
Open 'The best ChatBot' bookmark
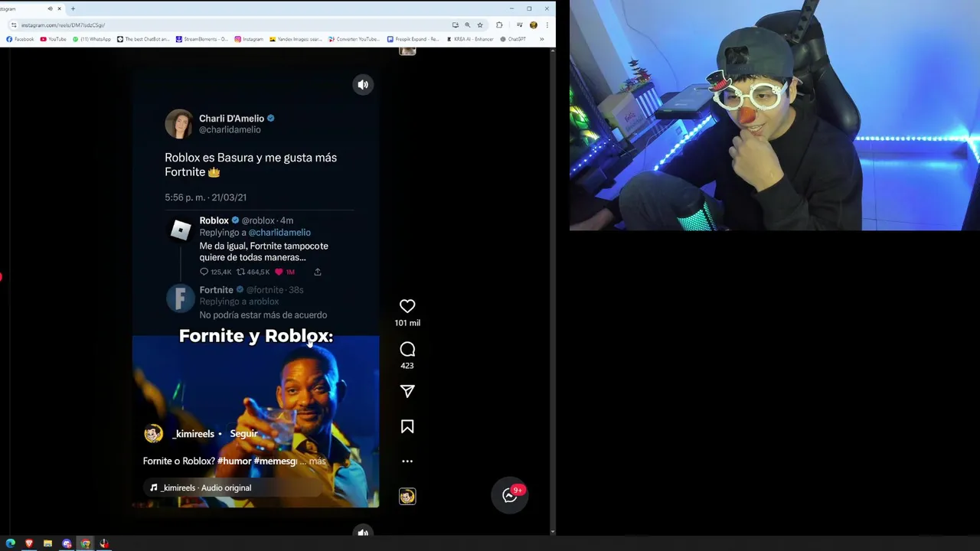[x=143, y=39]
